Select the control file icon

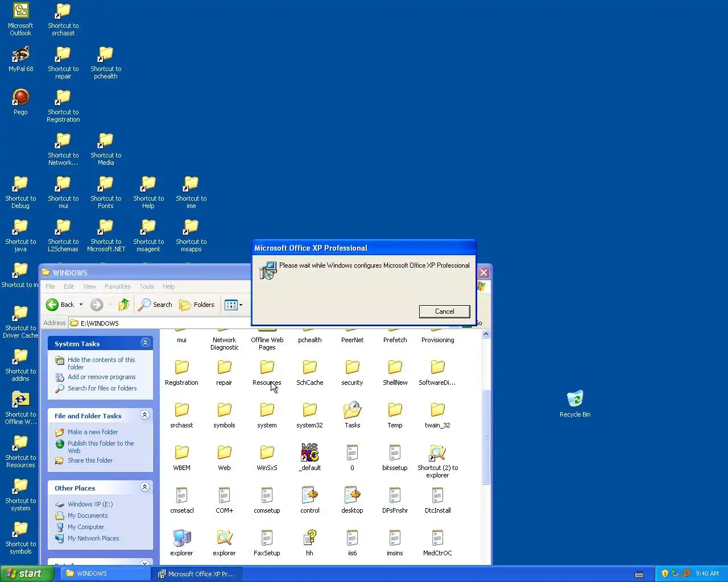pyautogui.click(x=309, y=500)
